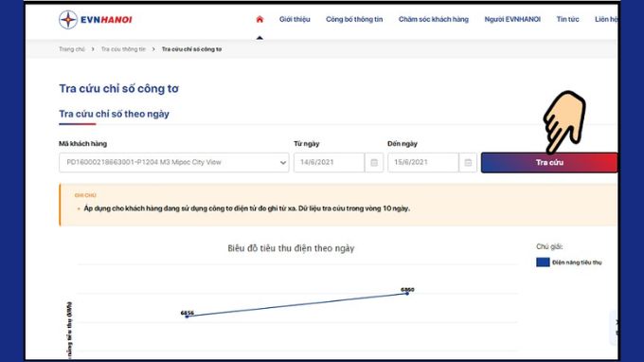644x362 pixels.
Task: Click the Từ ngày date field
Action: coord(329,163)
